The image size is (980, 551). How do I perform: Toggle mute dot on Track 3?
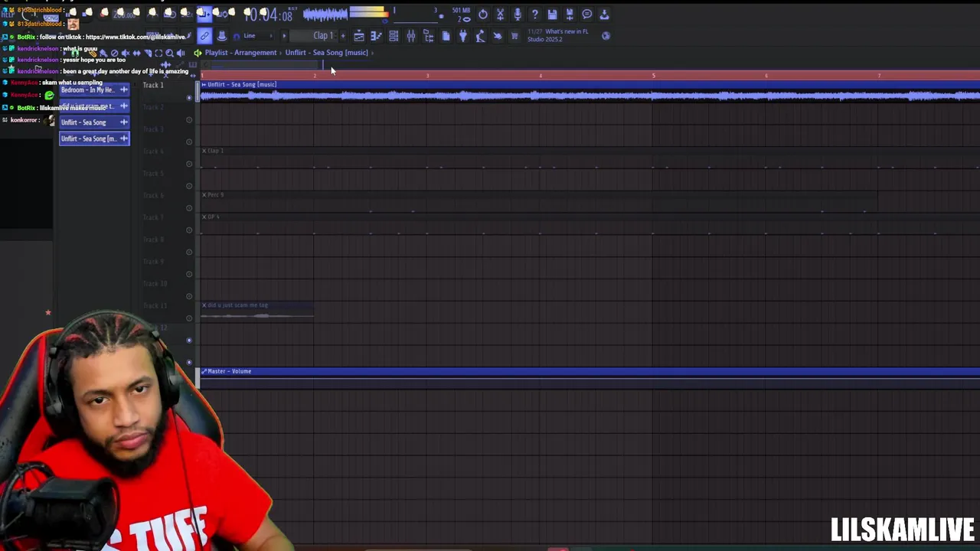click(x=189, y=142)
